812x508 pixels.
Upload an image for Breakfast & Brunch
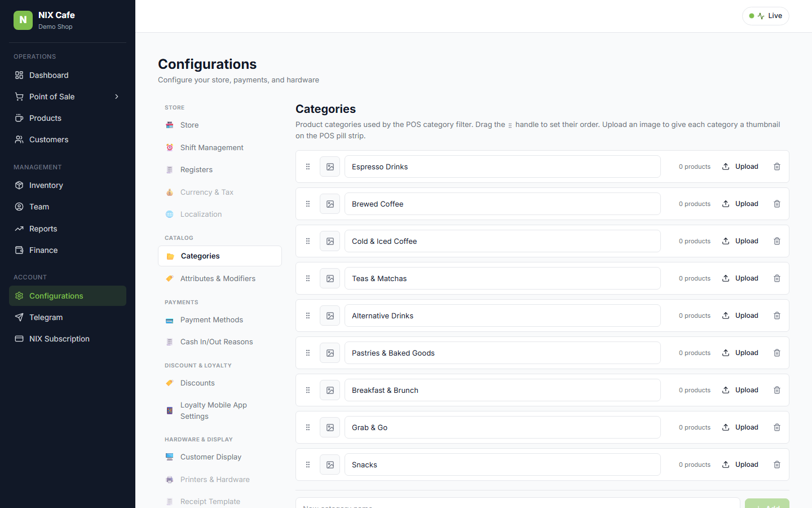click(x=740, y=390)
